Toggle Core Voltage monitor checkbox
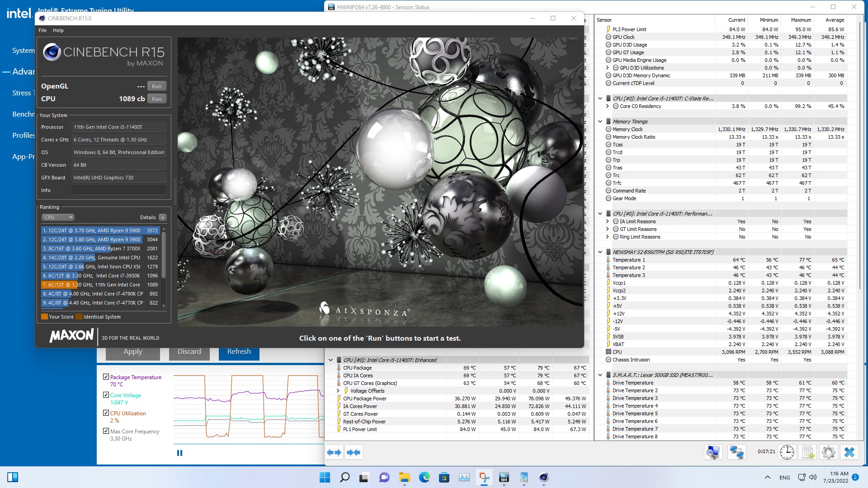Image resolution: width=868 pixels, height=488 pixels. pos(106,395)
